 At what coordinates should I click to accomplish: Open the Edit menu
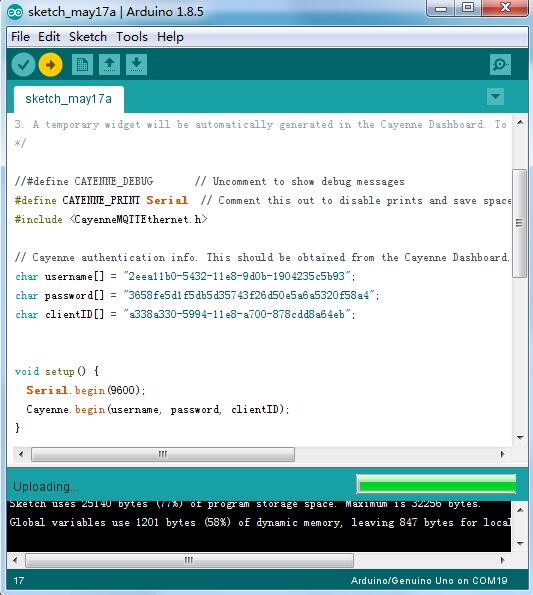coord(49,37)
